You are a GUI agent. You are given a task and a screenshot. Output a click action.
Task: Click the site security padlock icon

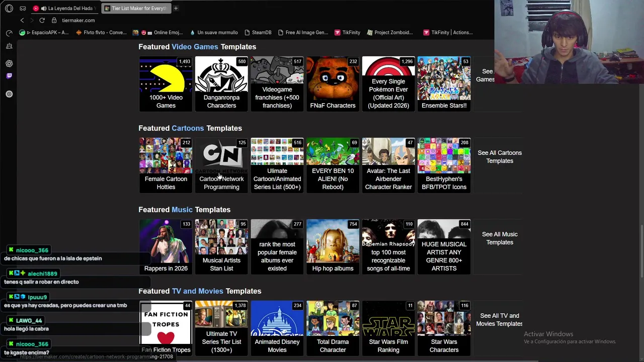coord(54,20)
